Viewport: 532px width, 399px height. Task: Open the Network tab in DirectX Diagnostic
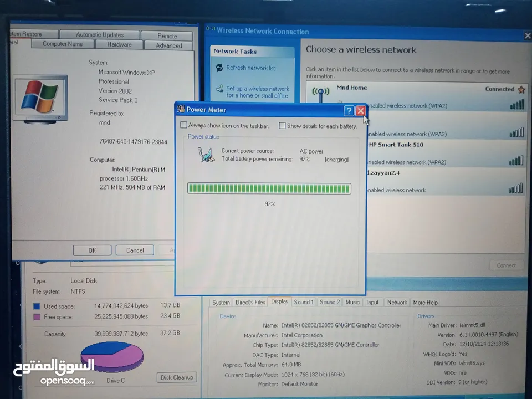coord(397,303)
